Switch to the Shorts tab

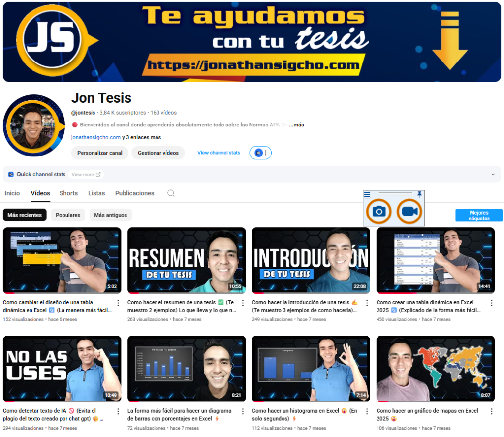(x=68, y=193)
